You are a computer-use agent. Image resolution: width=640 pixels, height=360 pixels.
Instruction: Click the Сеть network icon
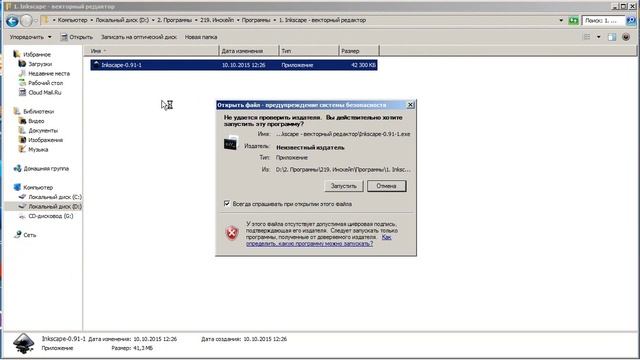(17, 235)
